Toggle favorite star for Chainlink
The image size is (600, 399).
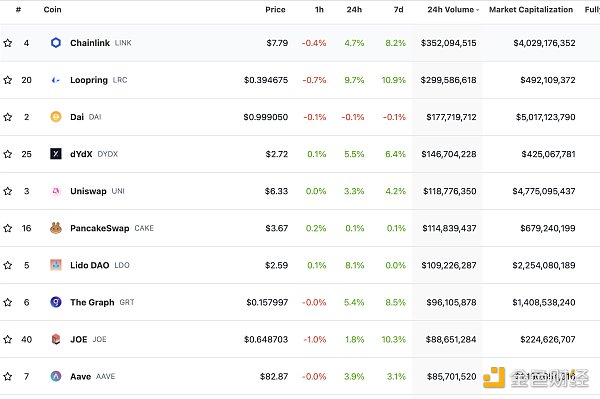(8, 43)
